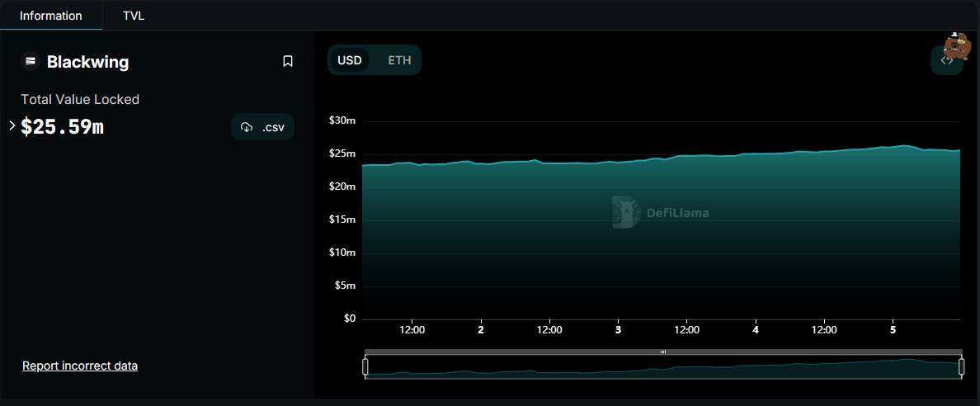
Task: Click the Blackwing protocol logo icon
Action: click(x=30, y=61)
